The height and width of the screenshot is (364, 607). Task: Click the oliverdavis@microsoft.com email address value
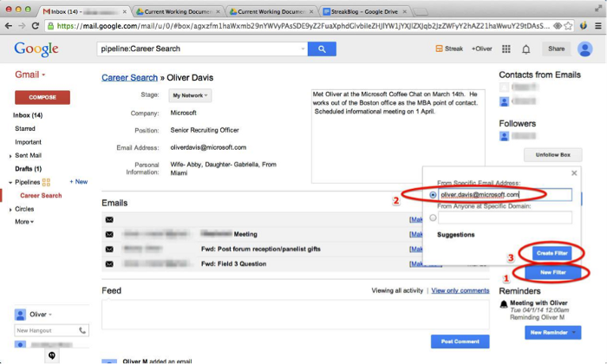[x=208, y=147]
